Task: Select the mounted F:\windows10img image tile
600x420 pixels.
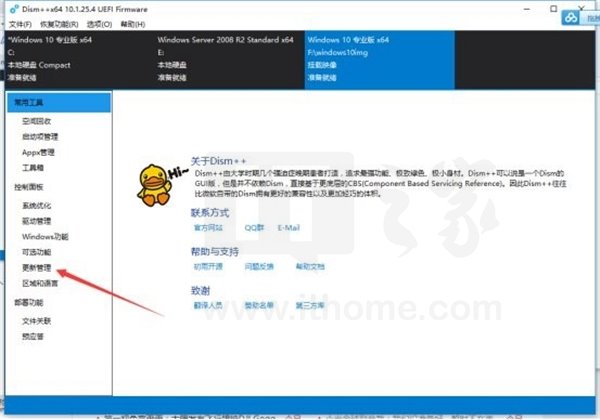Action: pos(380,60)
